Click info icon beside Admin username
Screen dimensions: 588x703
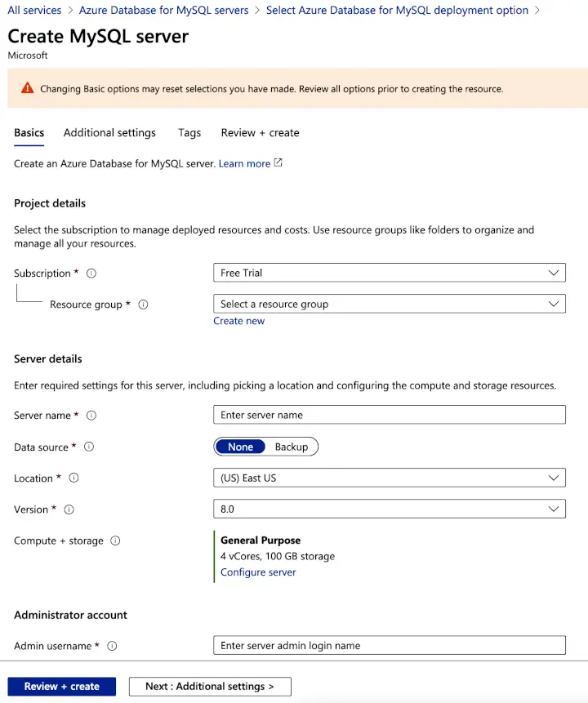point(112,646)
